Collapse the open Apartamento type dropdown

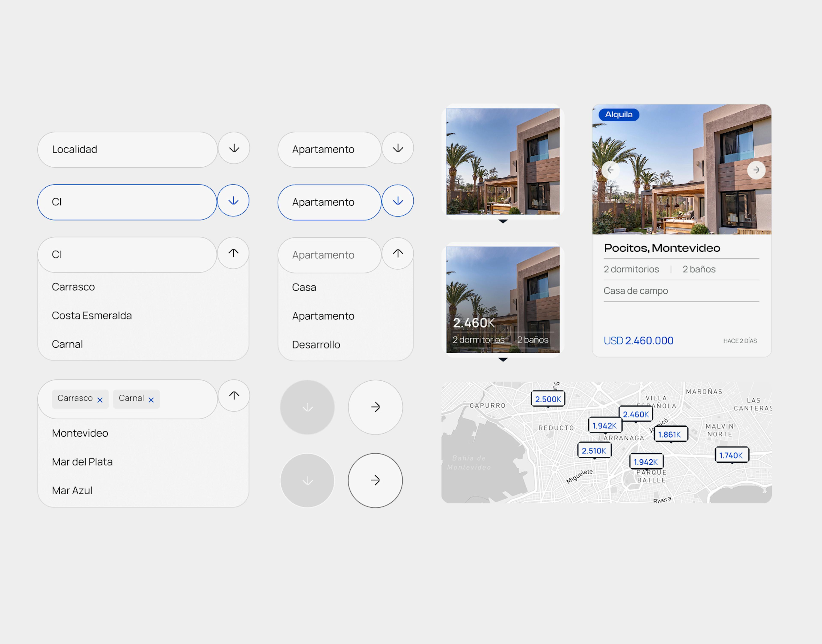click(x=398, y=253)
